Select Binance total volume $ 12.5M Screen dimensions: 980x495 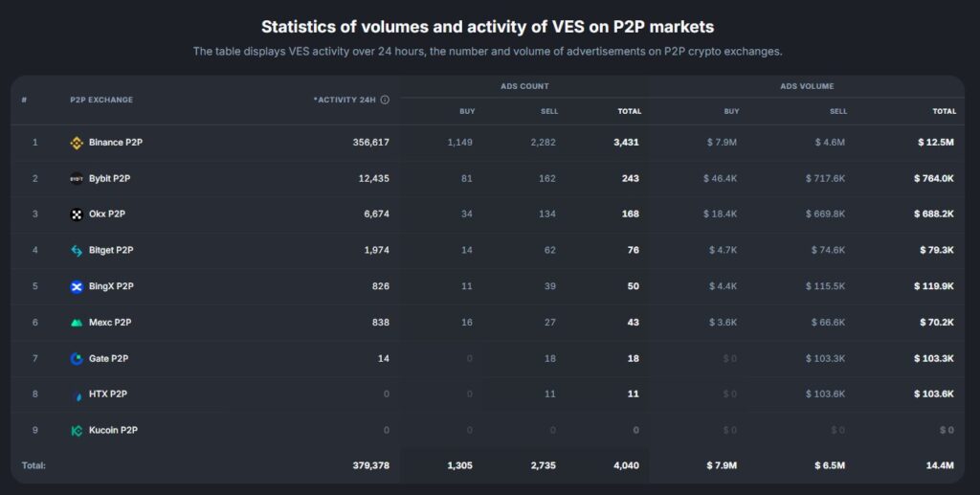pos(936,143)
